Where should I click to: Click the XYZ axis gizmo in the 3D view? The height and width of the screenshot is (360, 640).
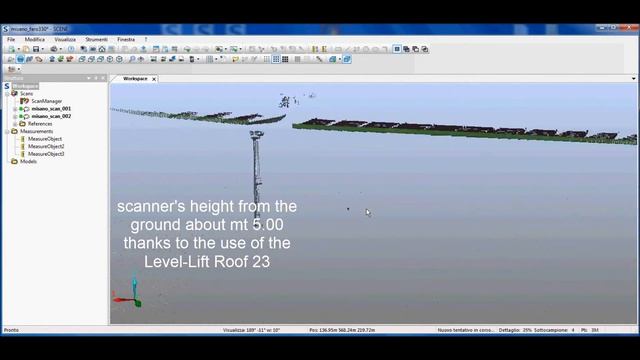129,293
